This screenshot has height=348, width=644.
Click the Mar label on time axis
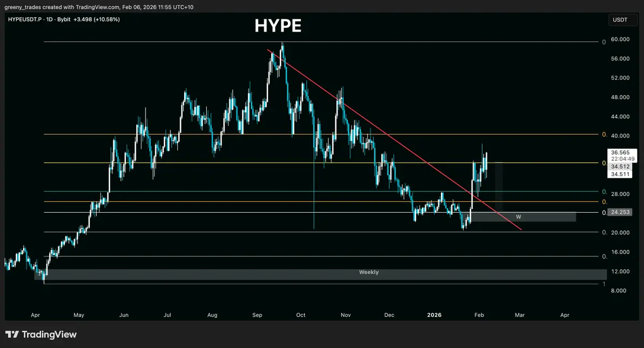tap(520, 315)
